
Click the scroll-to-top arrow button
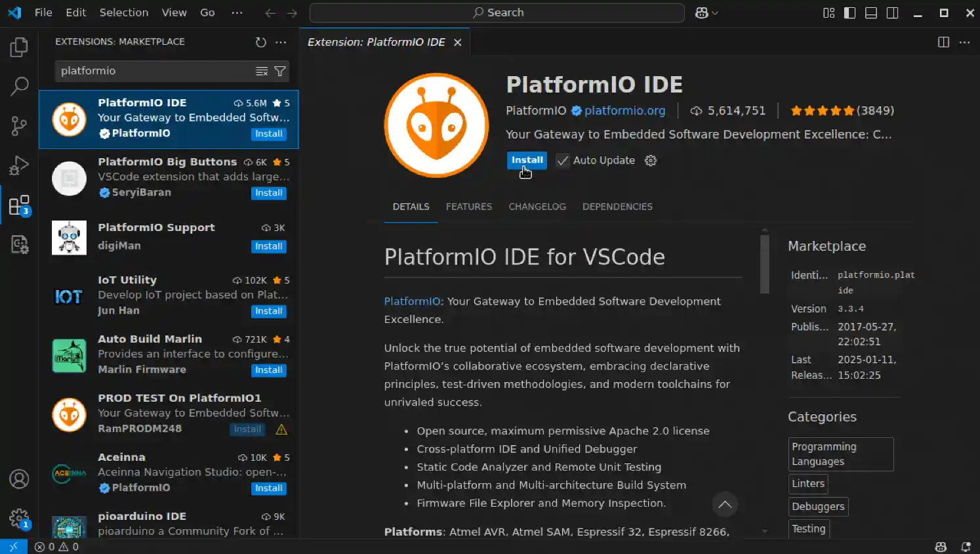click(x=725, y=504)
